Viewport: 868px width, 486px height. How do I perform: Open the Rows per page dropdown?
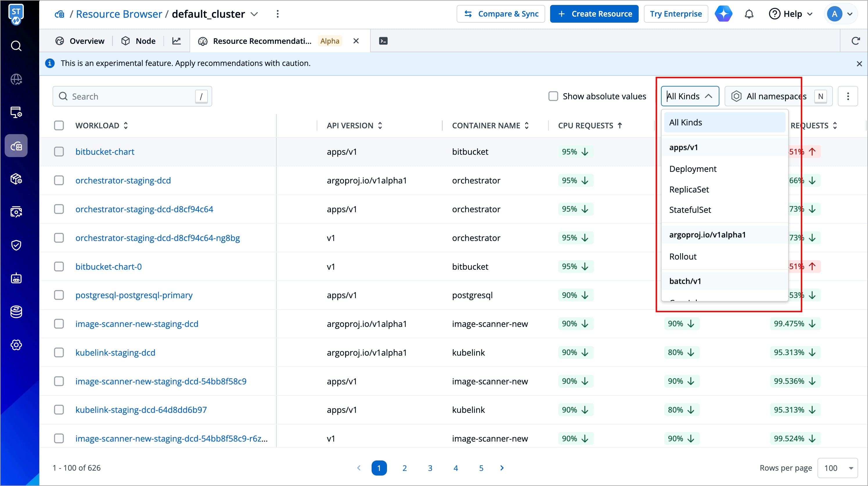click(837, 468)
